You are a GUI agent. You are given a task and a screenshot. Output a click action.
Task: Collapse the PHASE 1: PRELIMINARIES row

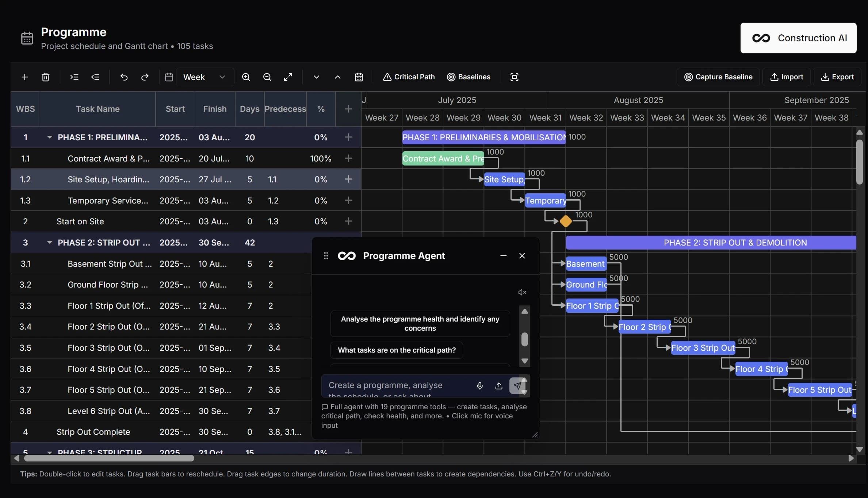click(50, 137)
